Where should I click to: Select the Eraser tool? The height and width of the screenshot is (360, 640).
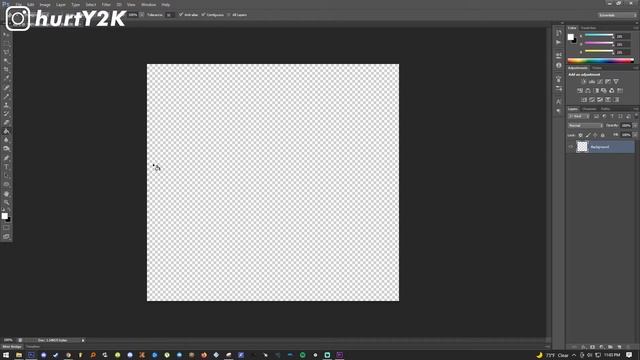click(6, 122)
